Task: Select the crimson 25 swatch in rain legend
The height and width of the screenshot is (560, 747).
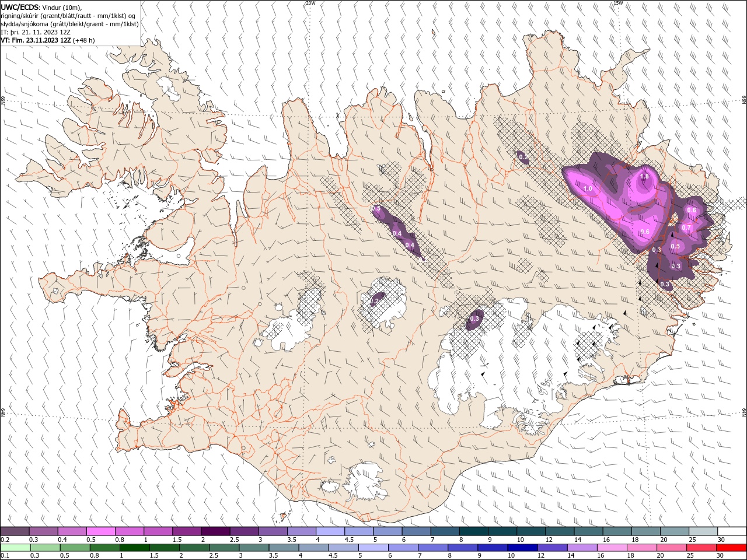Action: click(701, 548)
